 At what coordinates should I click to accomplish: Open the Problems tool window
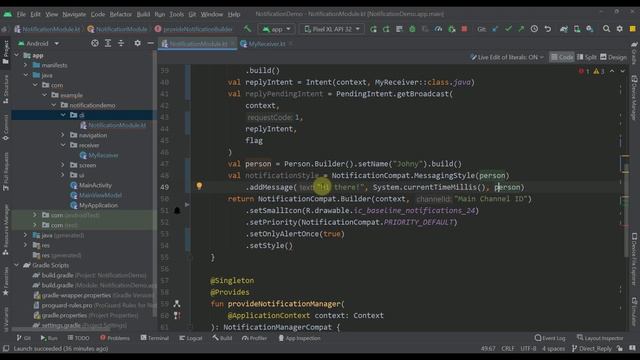[x=115, y=338]
